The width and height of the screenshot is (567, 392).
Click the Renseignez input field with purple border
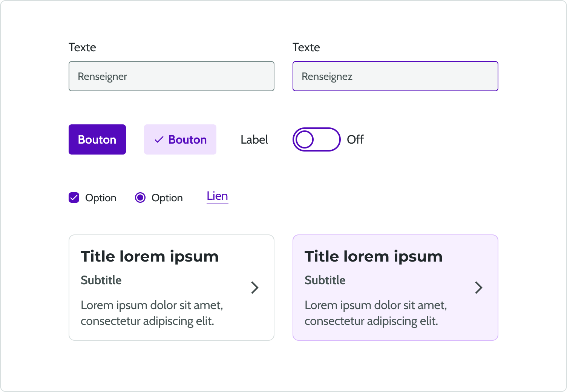pos(395,76)
